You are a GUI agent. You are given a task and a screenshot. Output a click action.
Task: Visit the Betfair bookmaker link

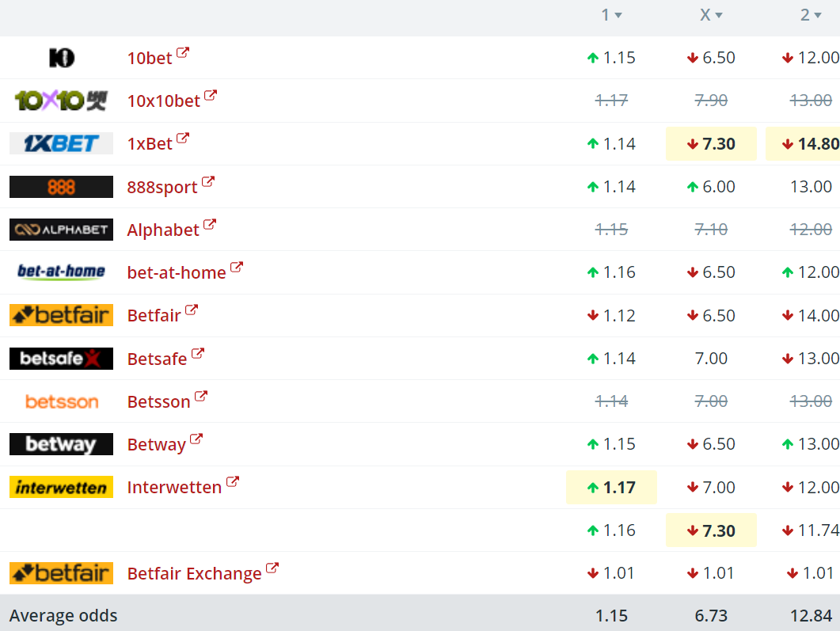pyautogui.click(x=154, y=315)
